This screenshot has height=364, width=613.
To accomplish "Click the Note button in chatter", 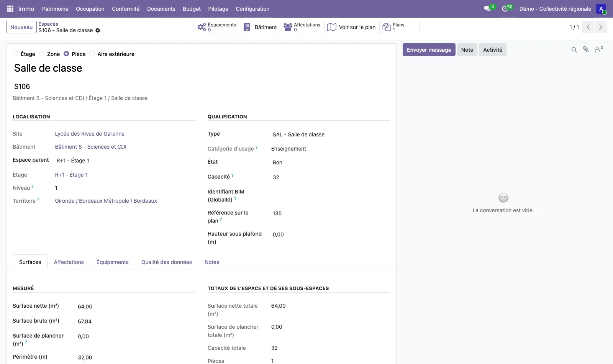I will pyautogui.click(x=467, y=50).
